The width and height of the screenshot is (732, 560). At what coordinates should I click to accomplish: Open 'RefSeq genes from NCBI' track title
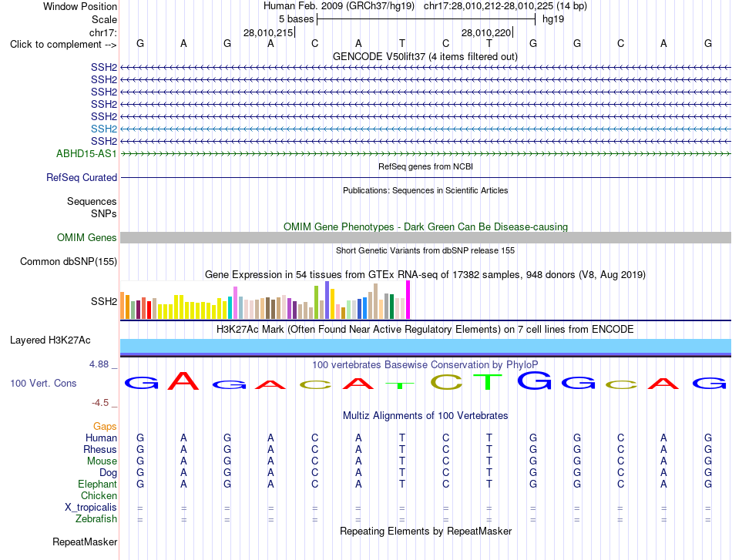pos(425,166)
